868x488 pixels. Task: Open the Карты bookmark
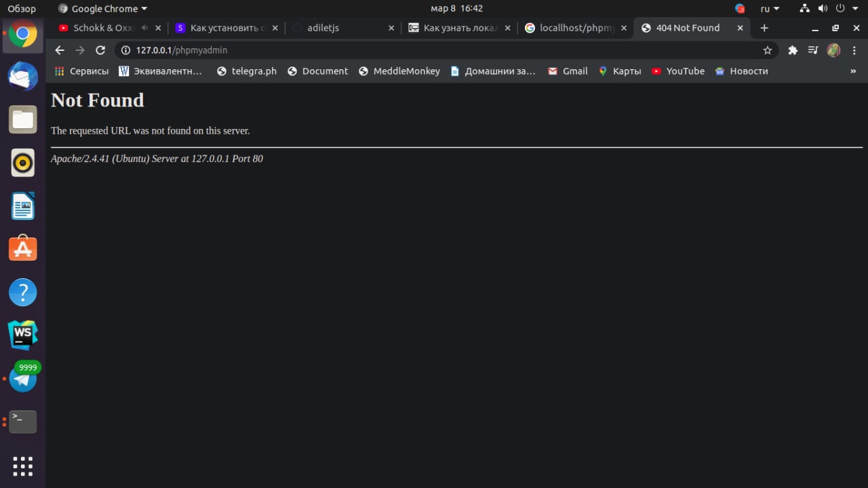[x=620, y=71]
